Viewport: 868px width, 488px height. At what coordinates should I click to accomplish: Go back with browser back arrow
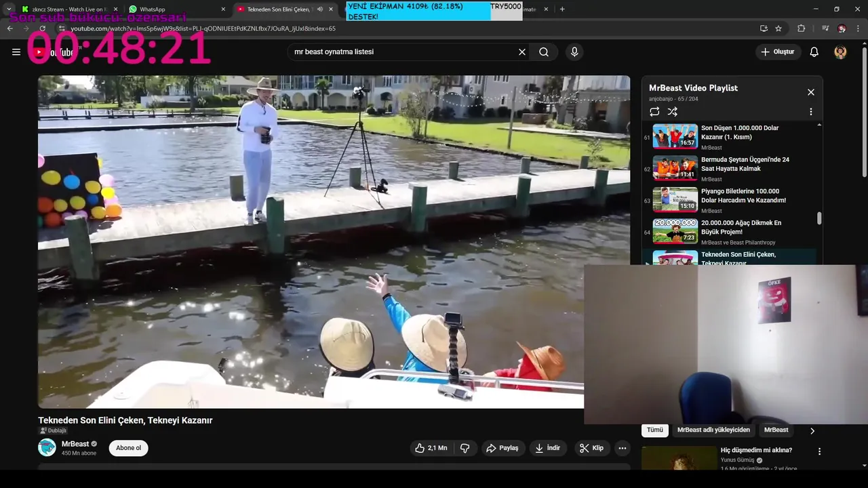pyautogui.click(x=9, y=28)
